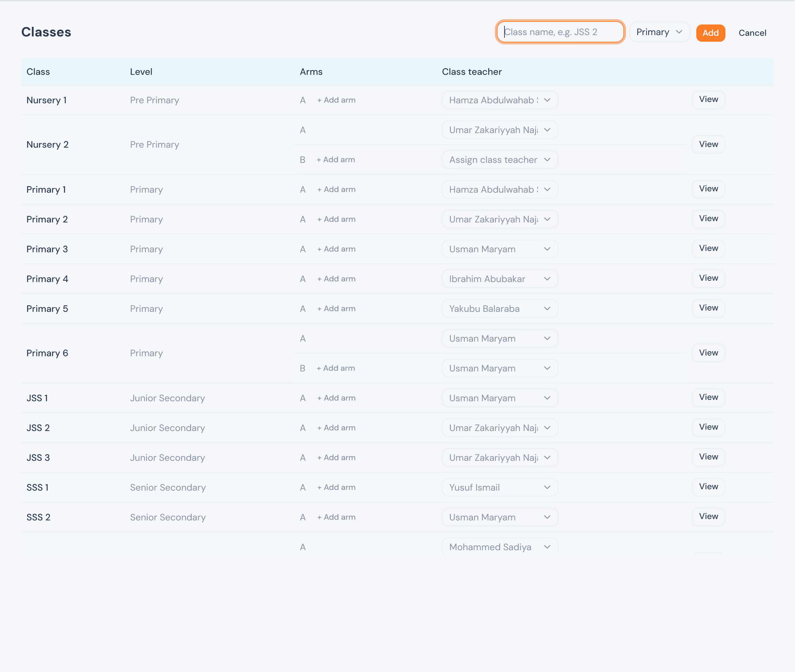Click the Level column header

pos(141,72)
